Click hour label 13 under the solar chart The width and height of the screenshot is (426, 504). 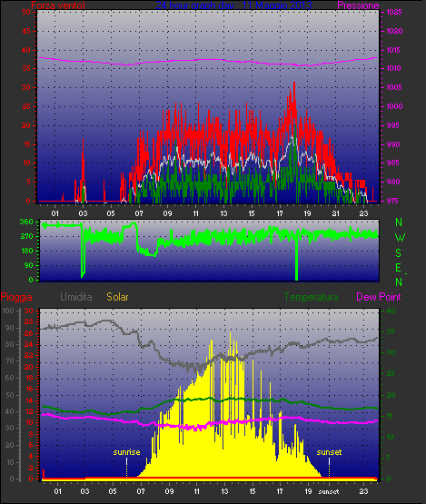(224, 492)
